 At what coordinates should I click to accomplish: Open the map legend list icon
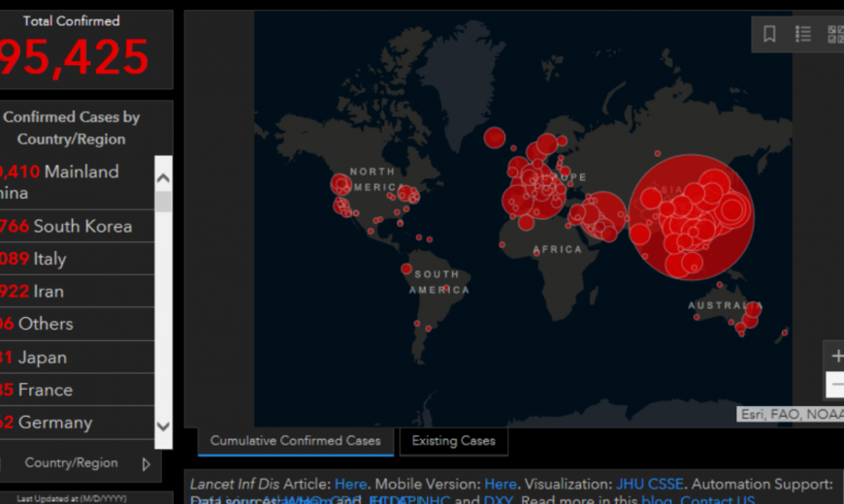click(x=803, y=35)
